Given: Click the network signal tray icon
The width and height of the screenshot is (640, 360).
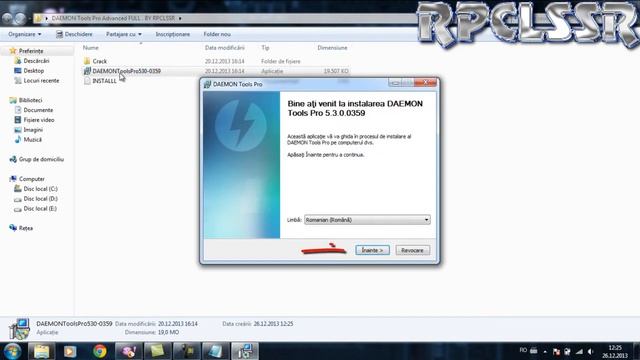Looking at the screenshot, I should pos(579,351).
